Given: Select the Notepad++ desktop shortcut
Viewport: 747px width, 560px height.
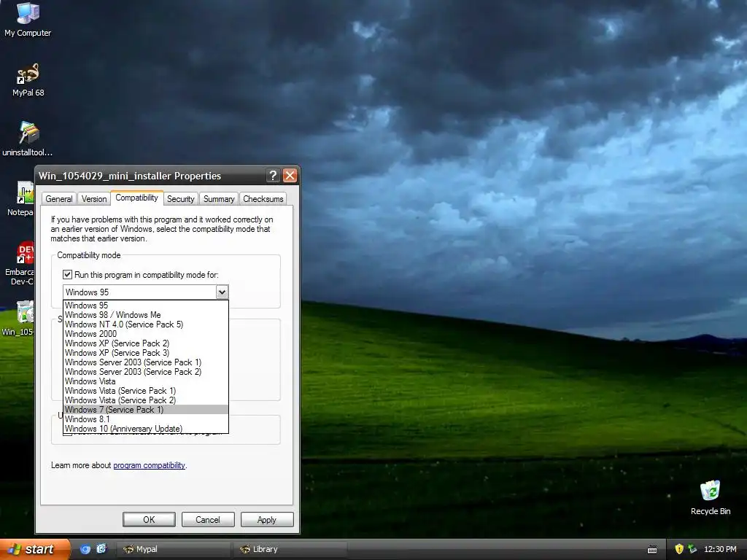Looking at the screenshot, I should (x=21, y=198).
